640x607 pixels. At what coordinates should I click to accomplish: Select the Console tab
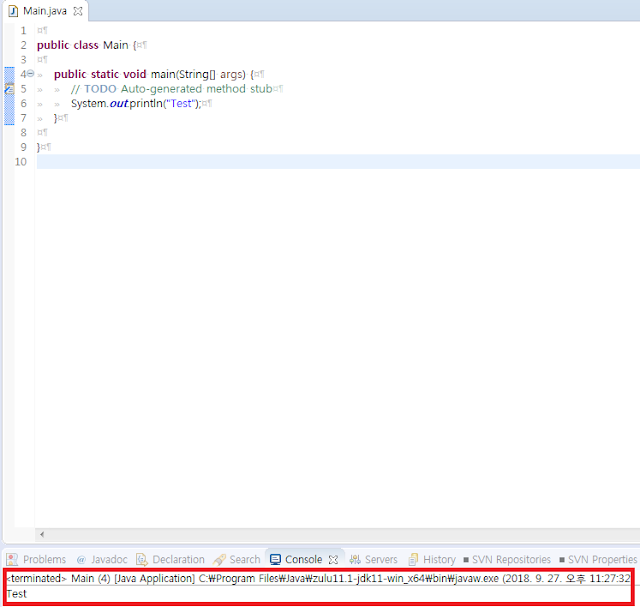point(304,559)
